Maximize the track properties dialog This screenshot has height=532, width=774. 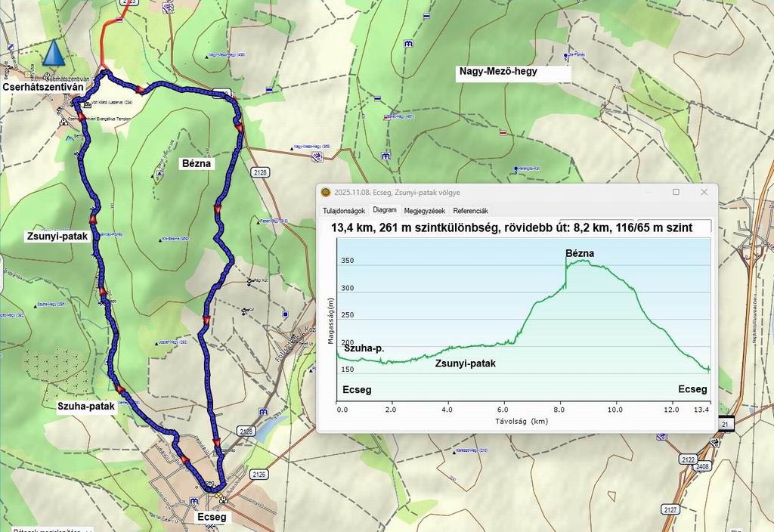(676, 192)
